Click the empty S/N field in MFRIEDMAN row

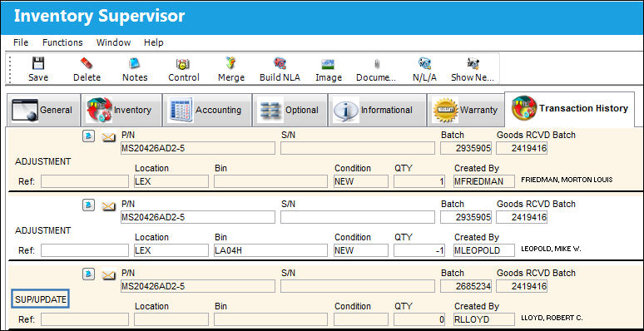point(357,148)
